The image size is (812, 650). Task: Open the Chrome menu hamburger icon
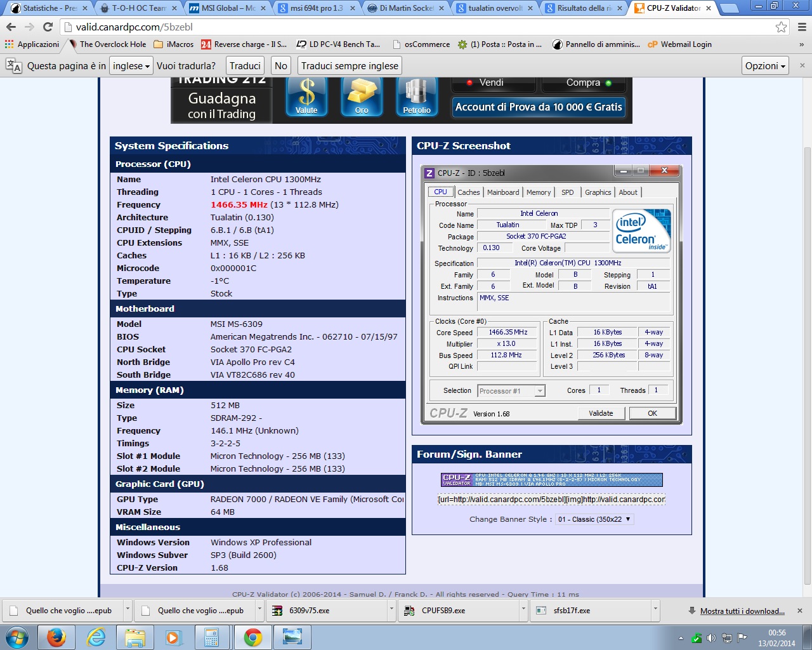tap(802, 27)
